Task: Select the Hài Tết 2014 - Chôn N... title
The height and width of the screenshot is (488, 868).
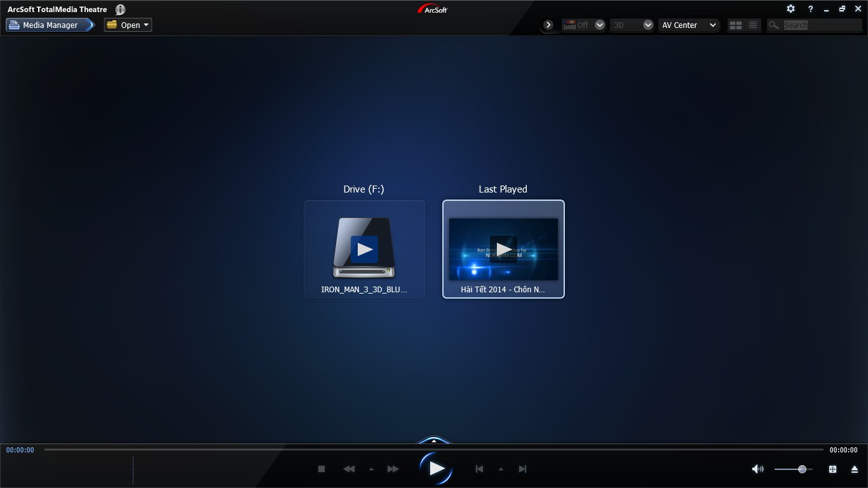Action: pos(503,289)
